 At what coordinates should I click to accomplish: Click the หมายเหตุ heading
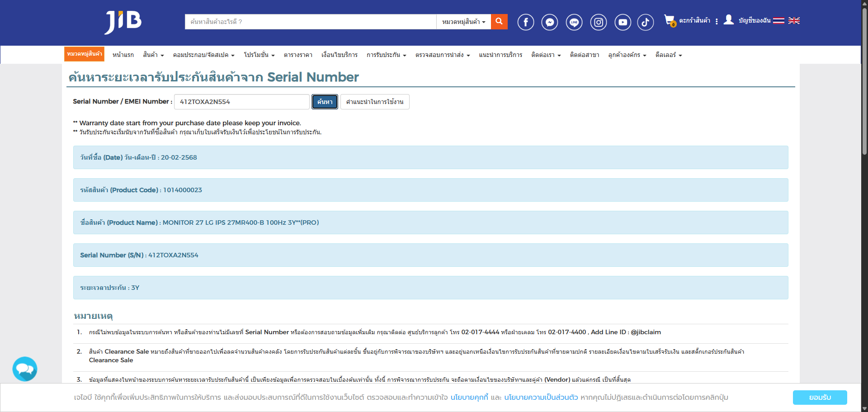click(93, 316)
